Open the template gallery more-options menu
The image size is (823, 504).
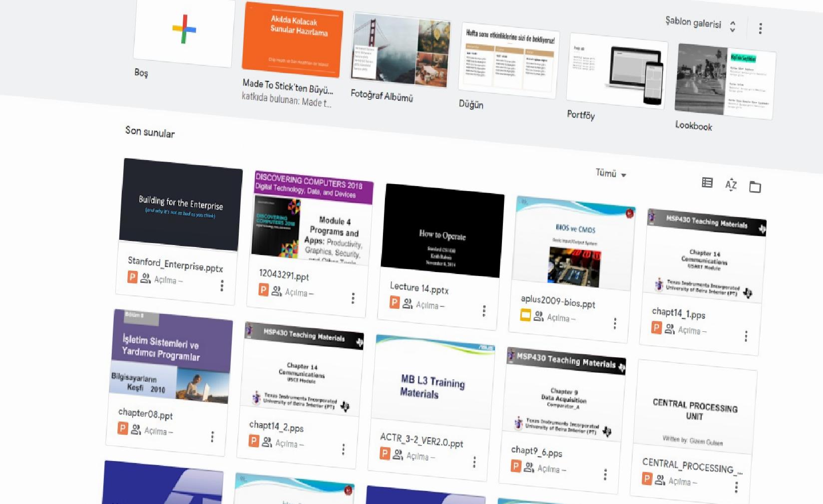tap(760, 28)
